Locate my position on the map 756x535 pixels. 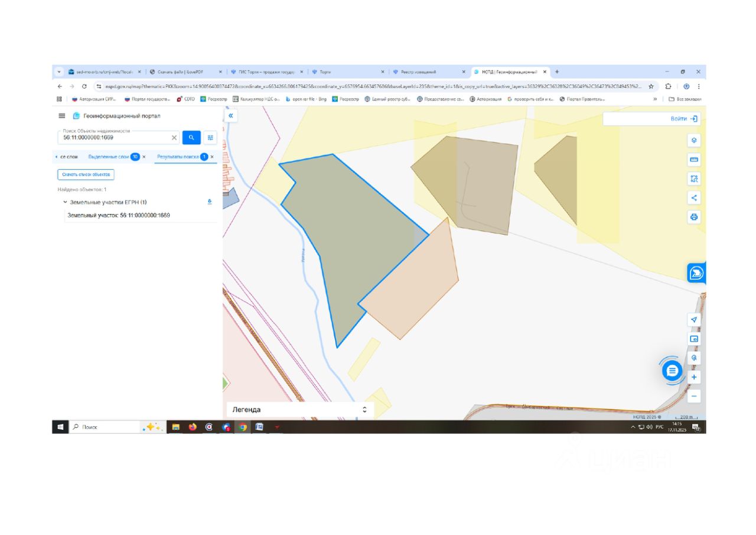(x=694, y=320)
